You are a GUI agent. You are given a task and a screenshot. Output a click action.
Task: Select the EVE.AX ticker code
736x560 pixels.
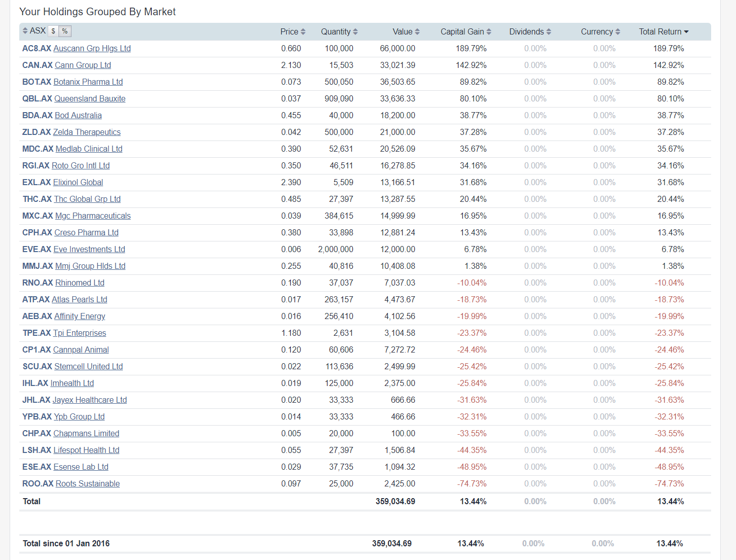37,249
